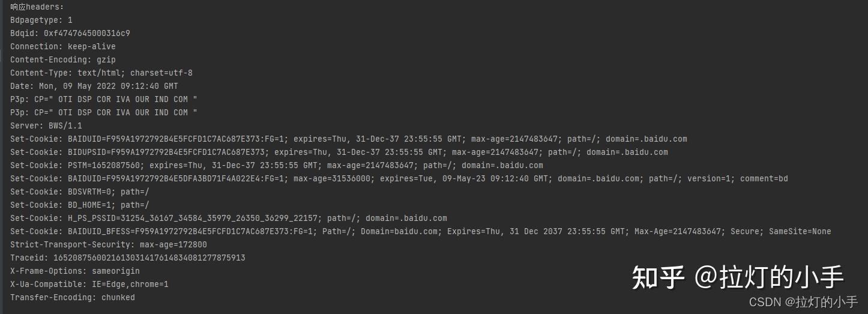Click the Date header line

click(x=94, y=86)
